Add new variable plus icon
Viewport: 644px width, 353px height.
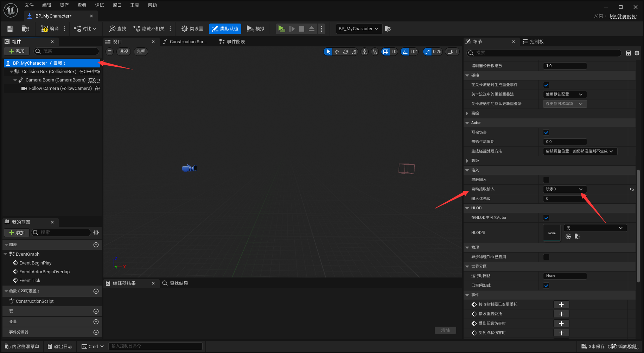pyautogui.click(x=96, y=322)
